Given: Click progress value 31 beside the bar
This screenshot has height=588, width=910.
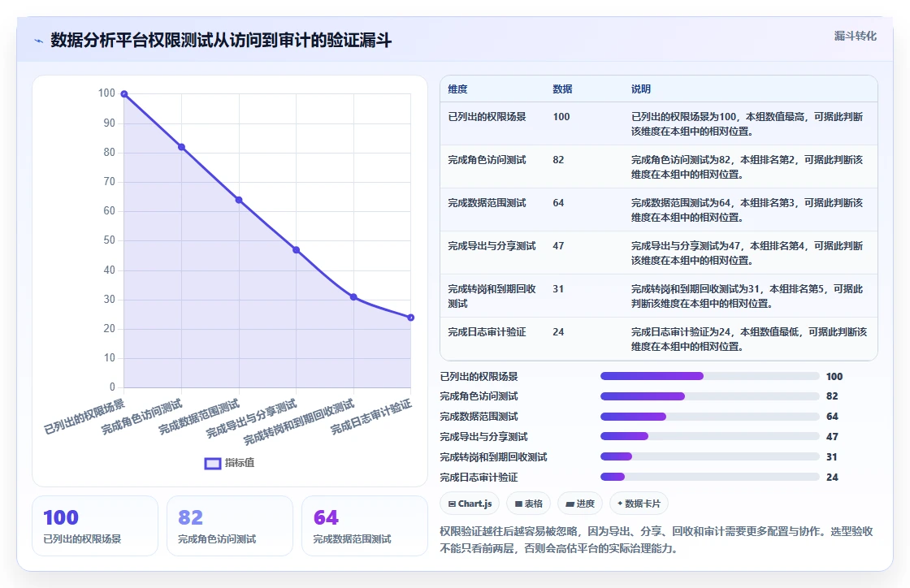Looking at the screenshot, I should coord(832,457).
